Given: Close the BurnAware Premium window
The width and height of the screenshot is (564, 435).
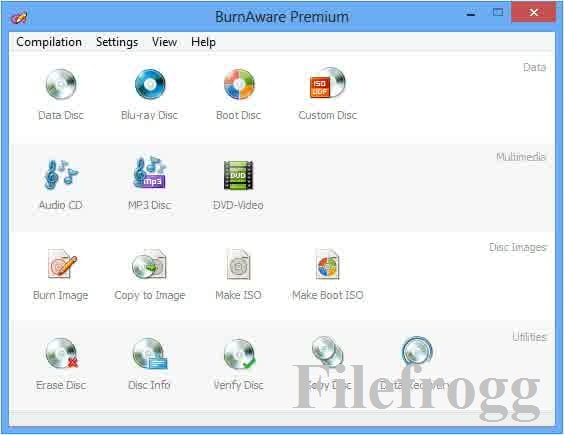Looking at the screenshot, I should pos(534,13).
